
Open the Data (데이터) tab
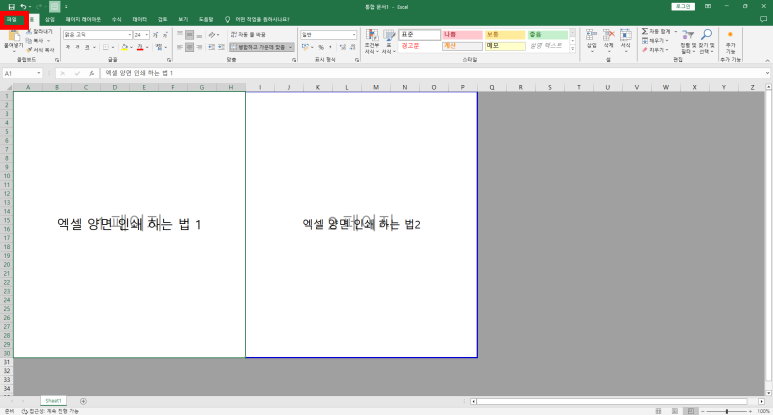click(x=140, y=20)
